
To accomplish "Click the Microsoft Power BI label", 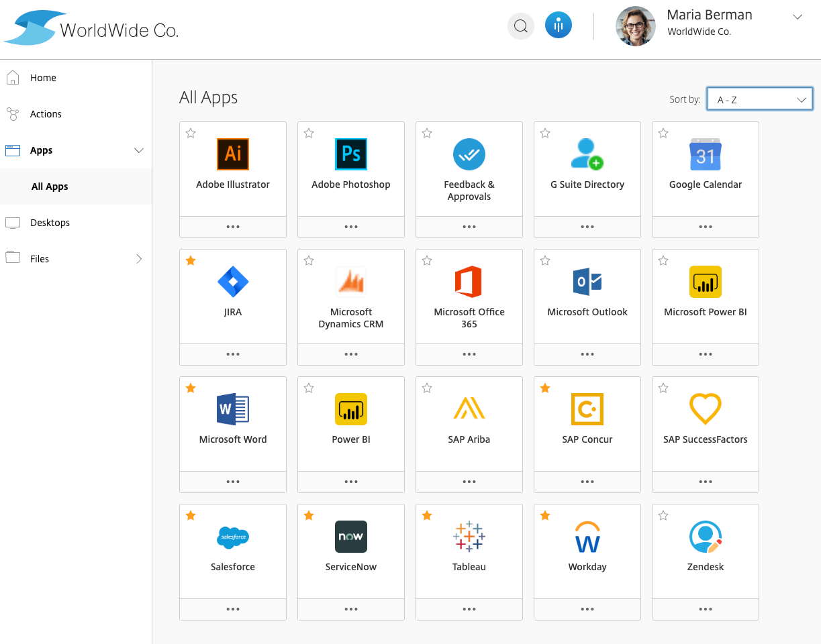I will (x=706, y=312).
